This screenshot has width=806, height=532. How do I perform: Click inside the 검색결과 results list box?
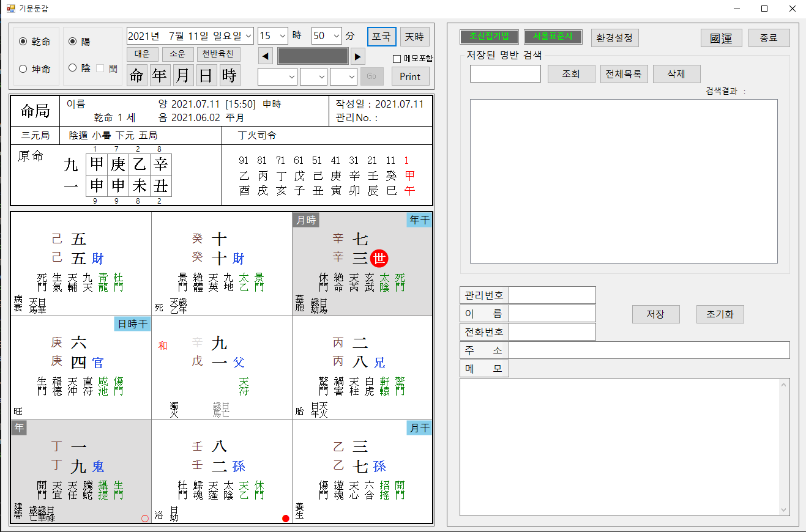[x=624, y=181]
